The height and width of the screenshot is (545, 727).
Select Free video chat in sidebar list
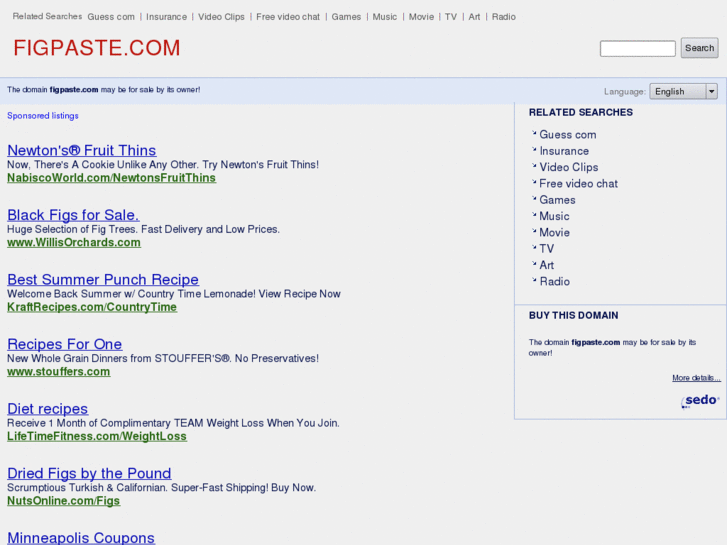(578, 184)
